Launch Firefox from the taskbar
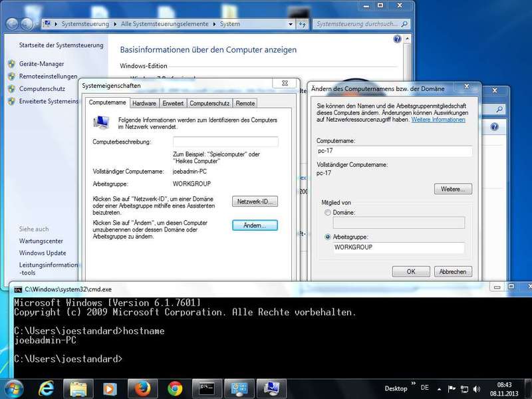This screenshot has height=399, width=532. click(142, 388)
